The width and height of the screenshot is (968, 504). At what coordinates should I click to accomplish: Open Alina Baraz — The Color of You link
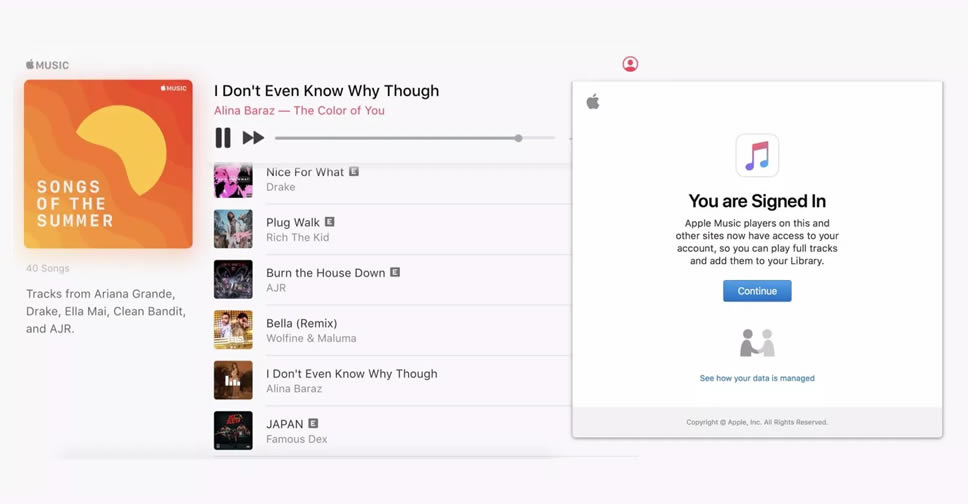(299, 111)
